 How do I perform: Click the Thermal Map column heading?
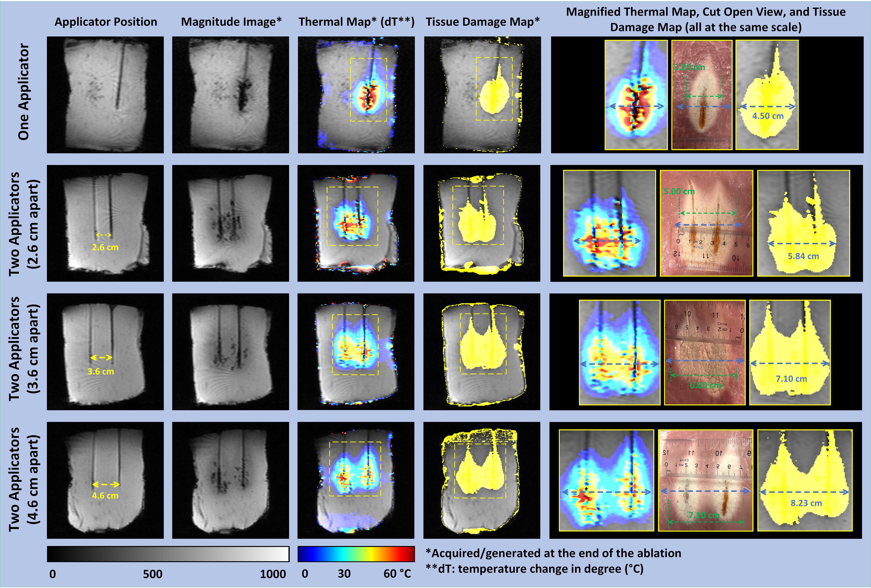coord(356,22)
